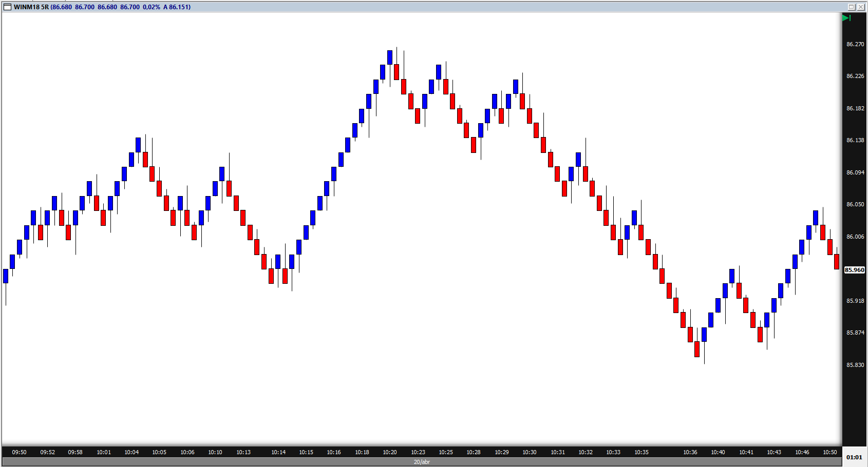Viewport: 868px width, 467px height.
Task: Click the 85.918 price axis label
Action: coord(855,301)
